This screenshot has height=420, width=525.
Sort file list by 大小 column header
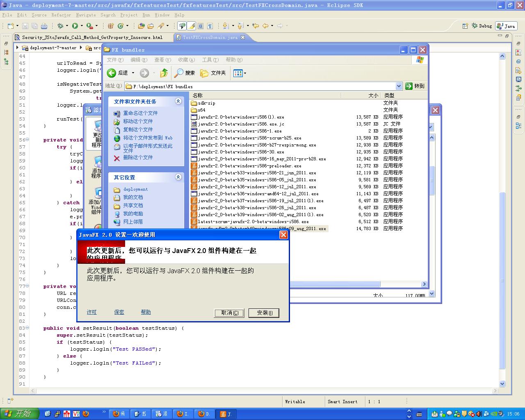click(361, 95)
